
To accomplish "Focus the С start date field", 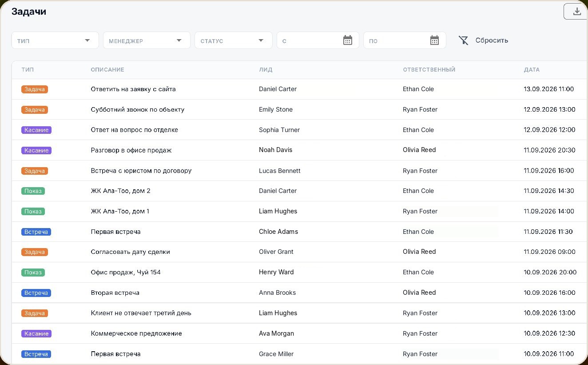I will 318,40.
